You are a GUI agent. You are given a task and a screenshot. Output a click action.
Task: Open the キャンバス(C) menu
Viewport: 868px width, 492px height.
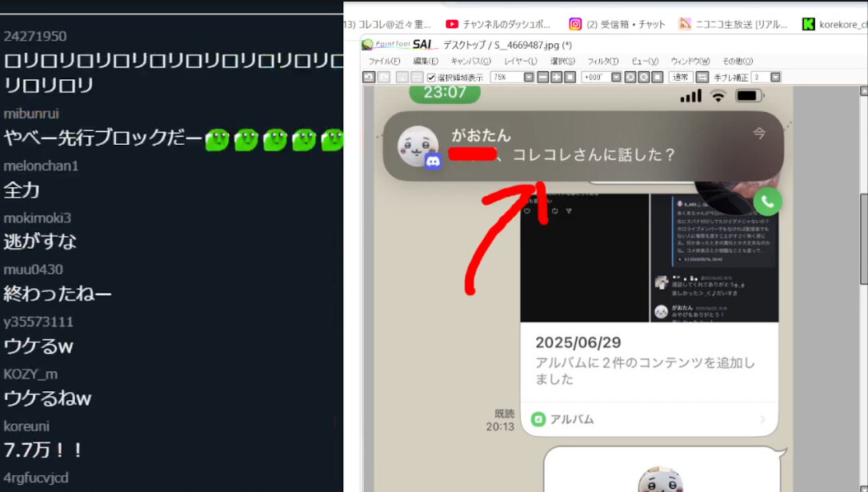click(x=470, y=62)
